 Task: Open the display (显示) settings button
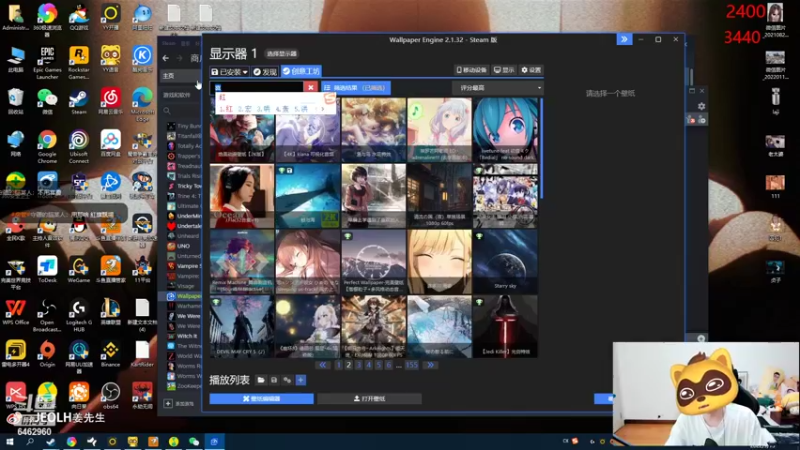click(504, 70)
